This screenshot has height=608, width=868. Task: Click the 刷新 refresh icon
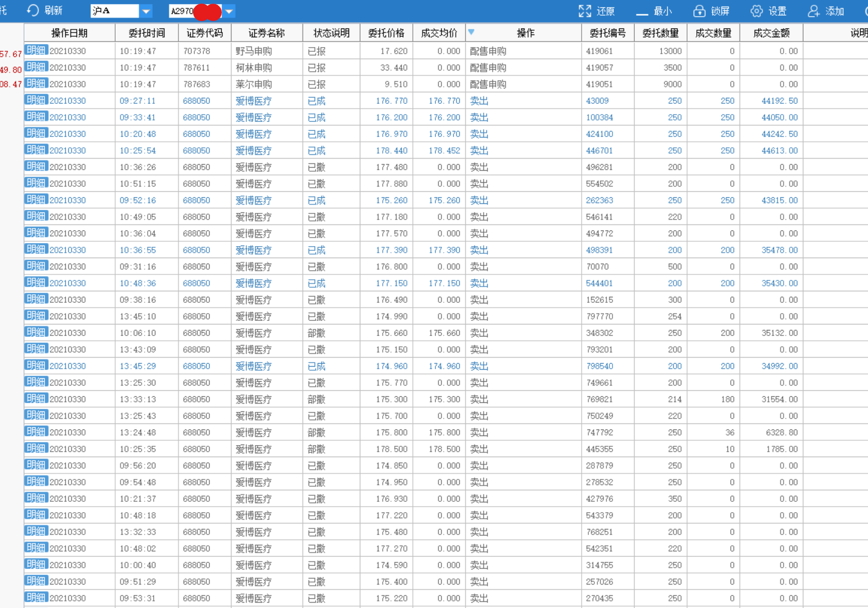pos(33,11)
